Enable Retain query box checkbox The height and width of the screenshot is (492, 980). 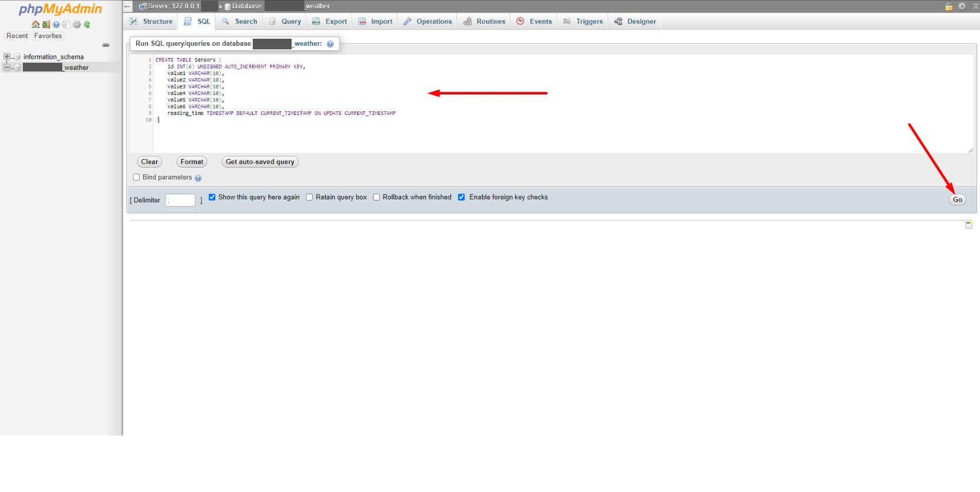[x=310, y=197]
